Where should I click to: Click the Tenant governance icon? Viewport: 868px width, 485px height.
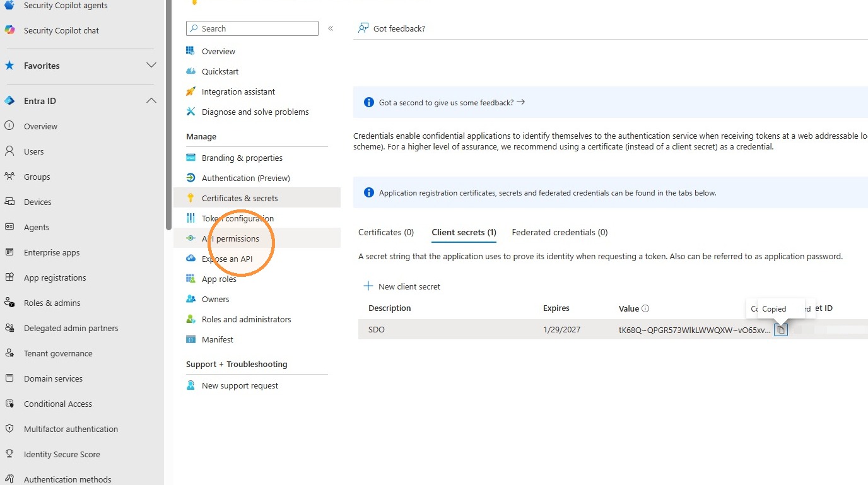[9, 353]
